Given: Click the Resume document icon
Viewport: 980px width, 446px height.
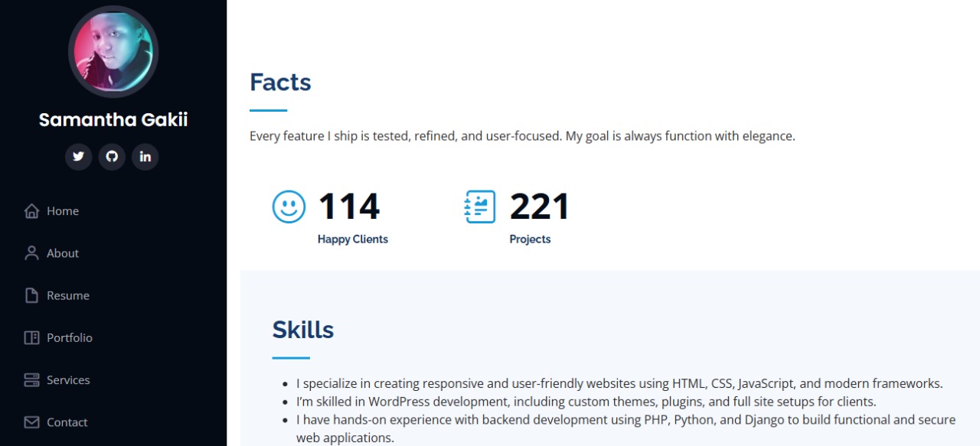Looking at the screenshot, I should tap(31, 295).
